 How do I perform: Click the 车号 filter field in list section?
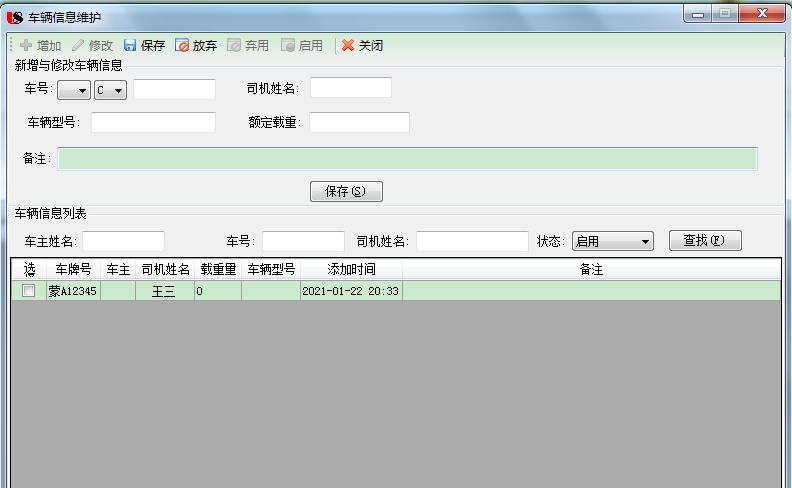[303, 241]
